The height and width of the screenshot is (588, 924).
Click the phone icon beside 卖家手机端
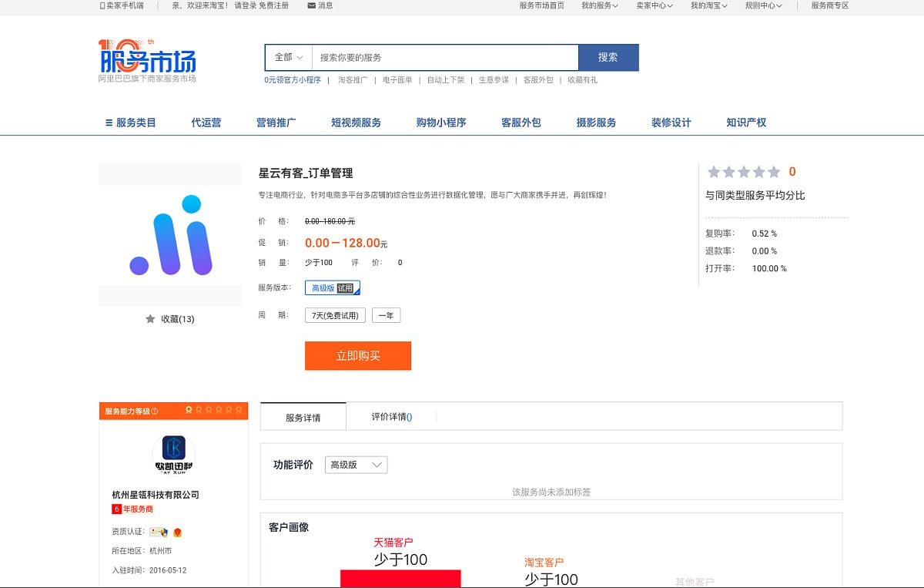(102, 5)
